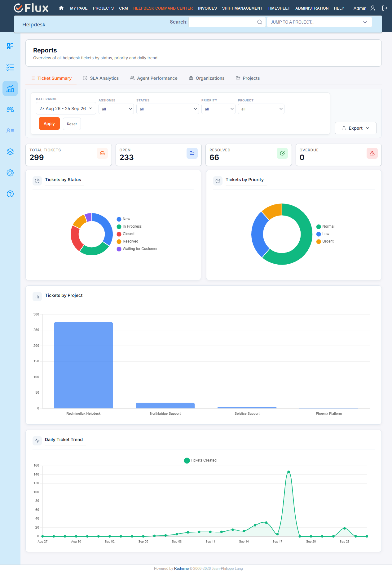The width and height of the screenshot is (392, 572).
Task: Open the date range dropdown
Action: (x=66, y=109)
